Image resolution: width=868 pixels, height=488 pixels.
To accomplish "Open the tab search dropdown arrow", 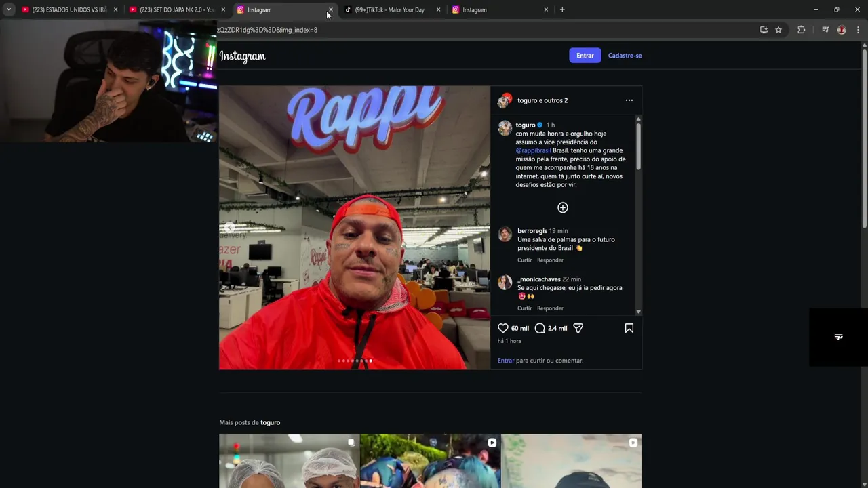I will [x=9, y=9].
